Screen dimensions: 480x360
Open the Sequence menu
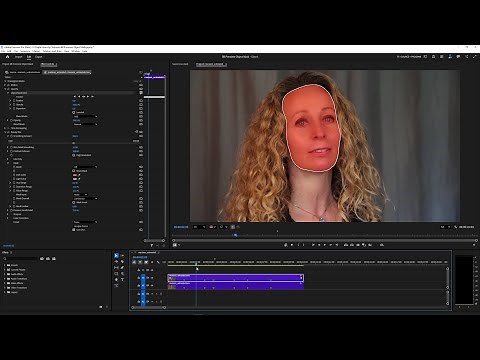25,51
